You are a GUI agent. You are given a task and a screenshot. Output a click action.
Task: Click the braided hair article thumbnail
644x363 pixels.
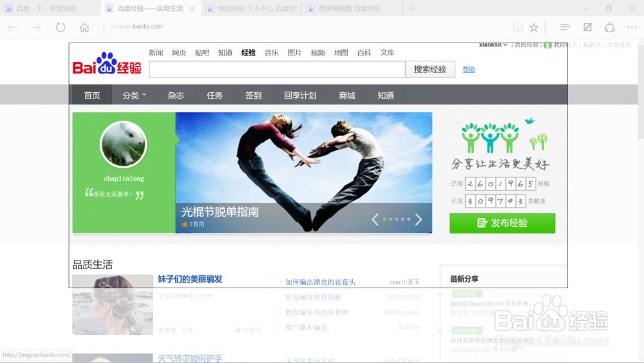click(113, 304)
